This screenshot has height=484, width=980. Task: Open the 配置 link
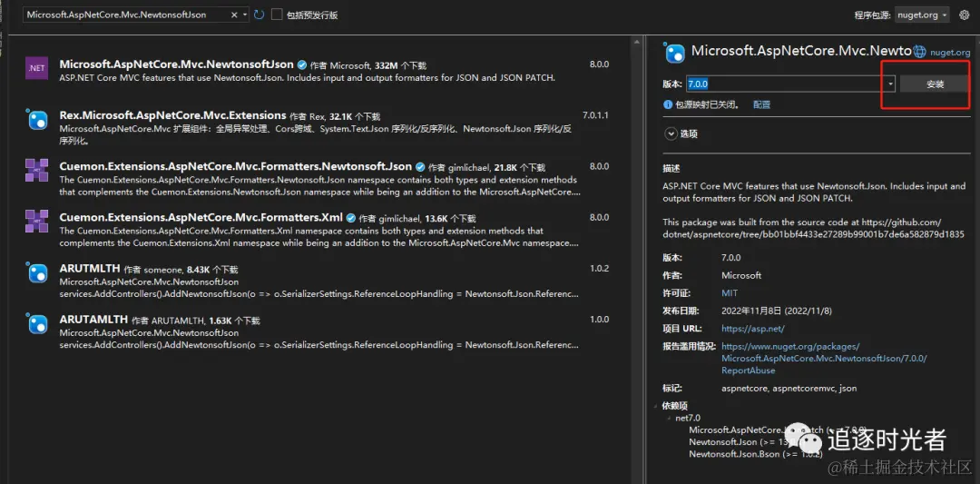click(761, 105)
